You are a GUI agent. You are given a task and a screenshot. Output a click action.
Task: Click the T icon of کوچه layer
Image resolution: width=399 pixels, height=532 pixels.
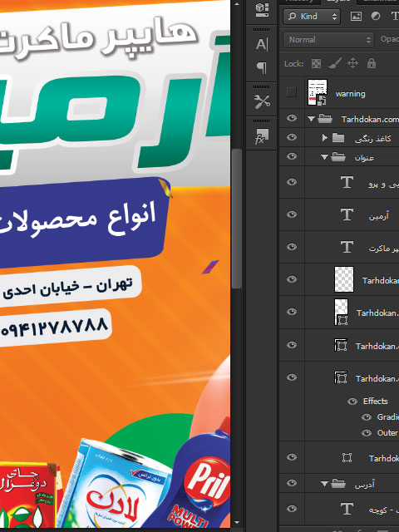(x=347, y=509)
